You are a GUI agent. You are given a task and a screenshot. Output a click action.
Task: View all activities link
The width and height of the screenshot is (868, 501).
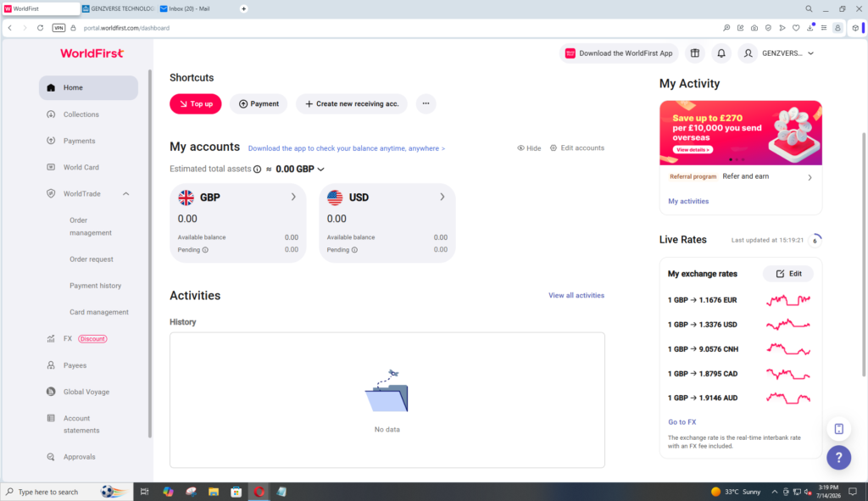576,296
